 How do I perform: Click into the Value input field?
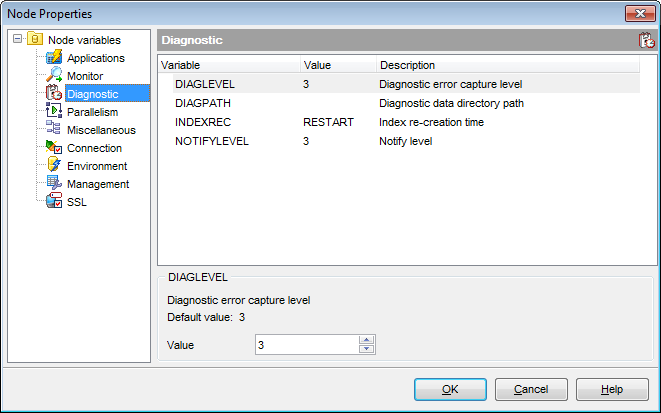[306, 345]
